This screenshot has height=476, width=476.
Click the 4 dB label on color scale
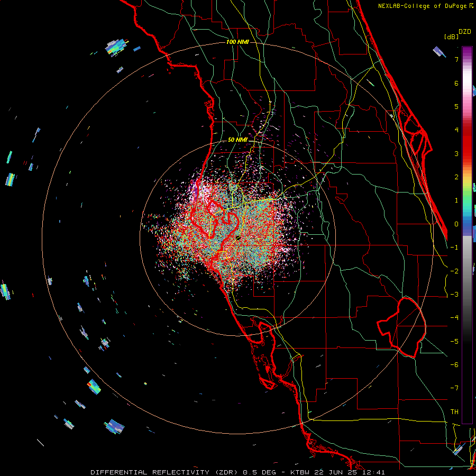pos(456,130)
